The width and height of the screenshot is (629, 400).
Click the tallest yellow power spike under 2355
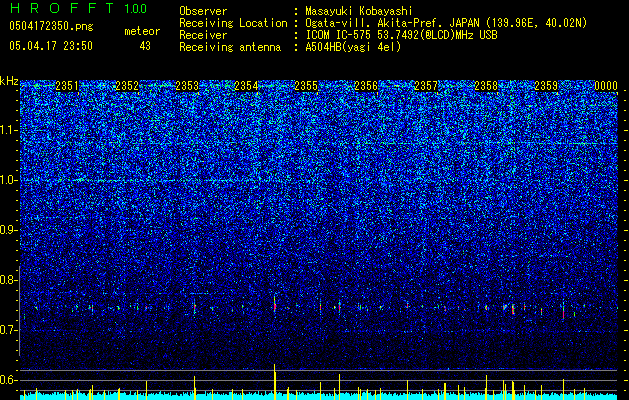(275, 382)
